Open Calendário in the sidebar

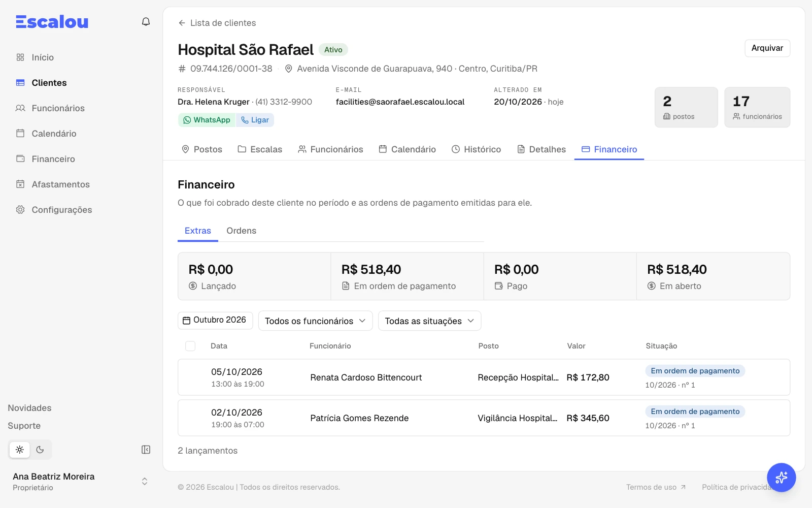[46, 134]
